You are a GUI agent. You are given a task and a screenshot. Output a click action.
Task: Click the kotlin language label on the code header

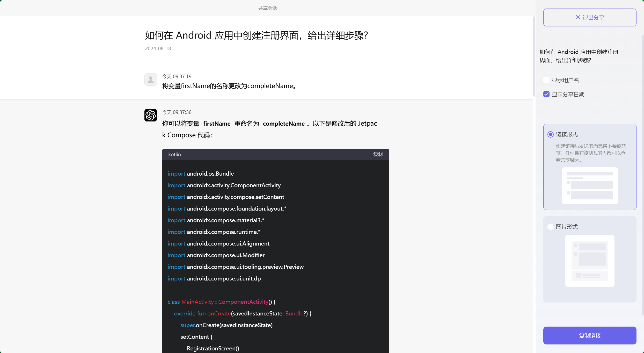[175, 154]
